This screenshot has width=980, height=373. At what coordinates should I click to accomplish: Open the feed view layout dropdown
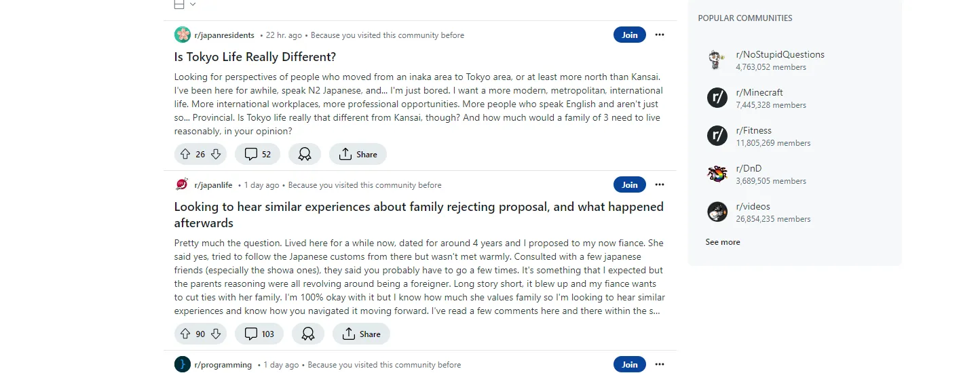coord(185,4)
